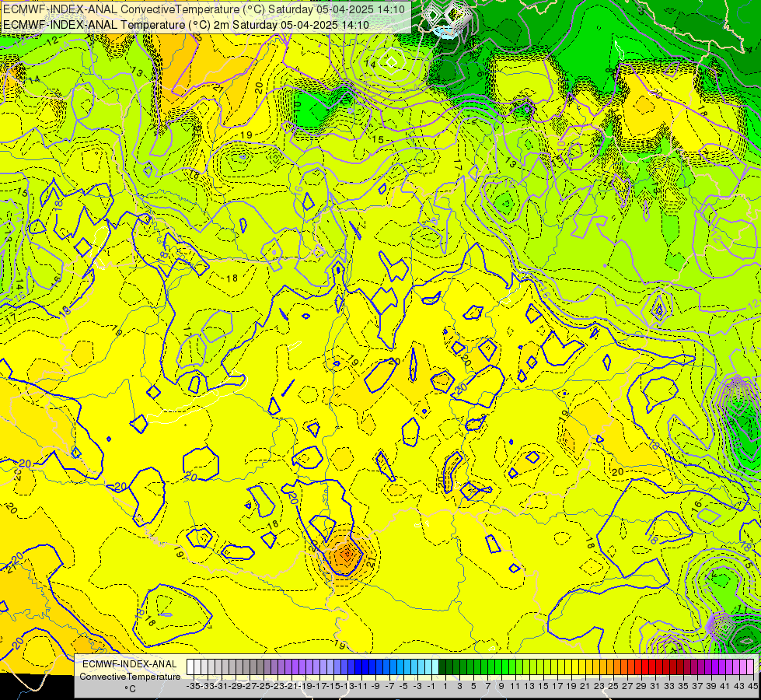Click the -25 value on the legend scale
Screen dimensions: 761x700
[x=264, y=687]
